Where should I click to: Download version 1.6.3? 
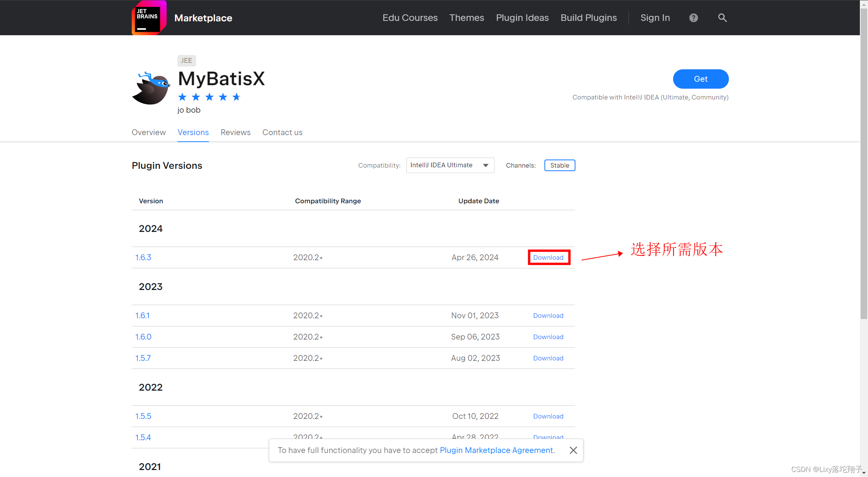coord(548,257)
